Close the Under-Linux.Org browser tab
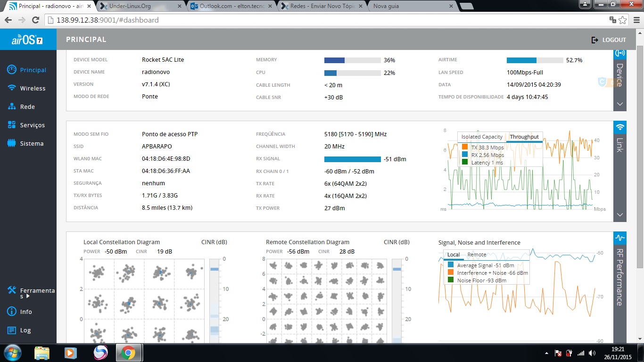Screen dimensions: 644x362 tap(180, 6)
